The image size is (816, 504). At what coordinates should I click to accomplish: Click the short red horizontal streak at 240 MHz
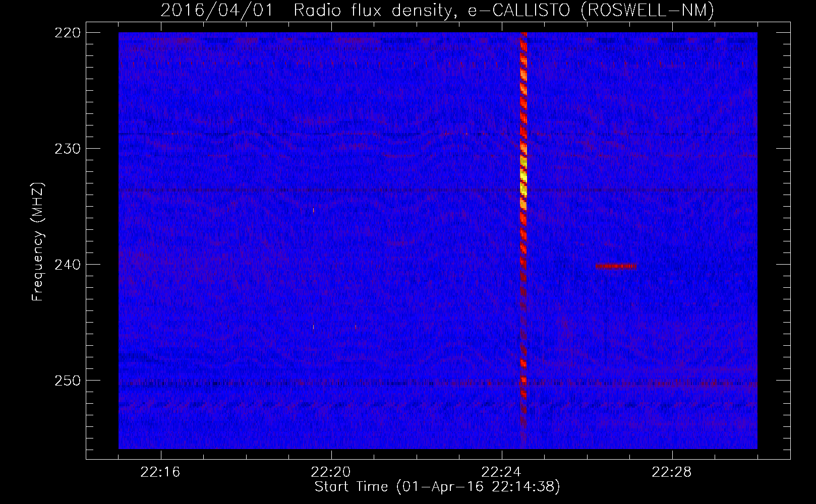click(616, 266)
